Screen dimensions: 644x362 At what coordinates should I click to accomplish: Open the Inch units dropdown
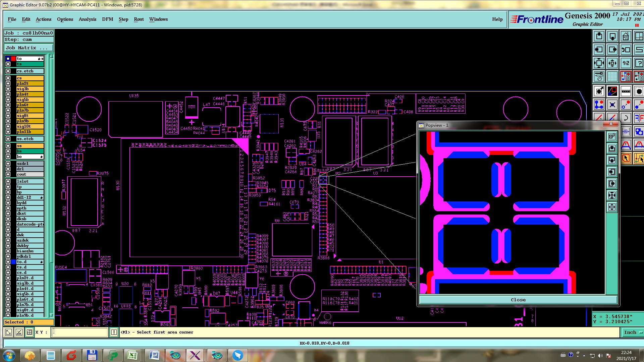point(632,332)
